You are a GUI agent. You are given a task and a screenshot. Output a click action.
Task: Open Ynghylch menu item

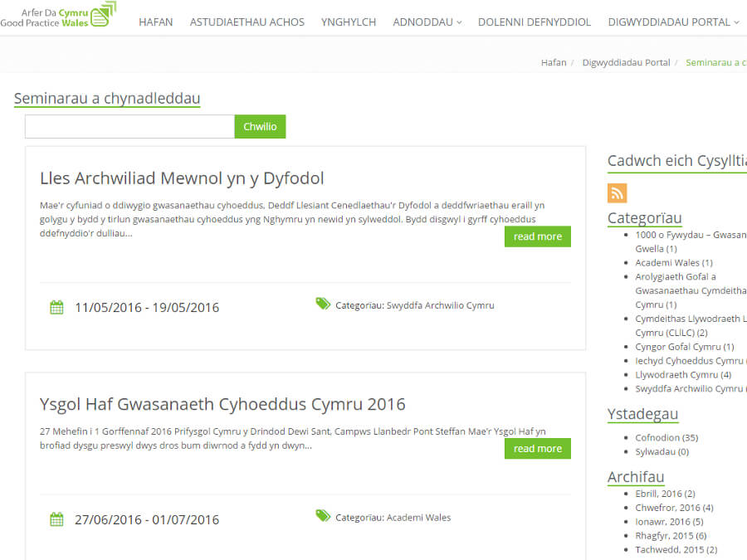click(x=349, y=22)
